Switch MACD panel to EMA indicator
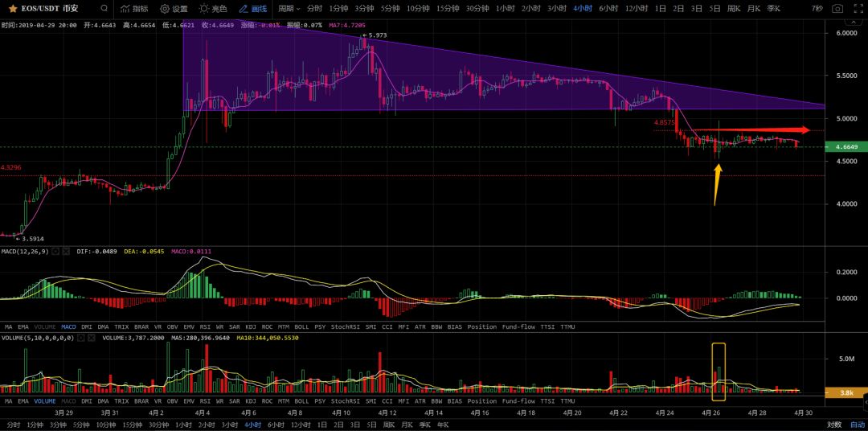The width and height of the screenshot is (868, 431). click(23, 326)
